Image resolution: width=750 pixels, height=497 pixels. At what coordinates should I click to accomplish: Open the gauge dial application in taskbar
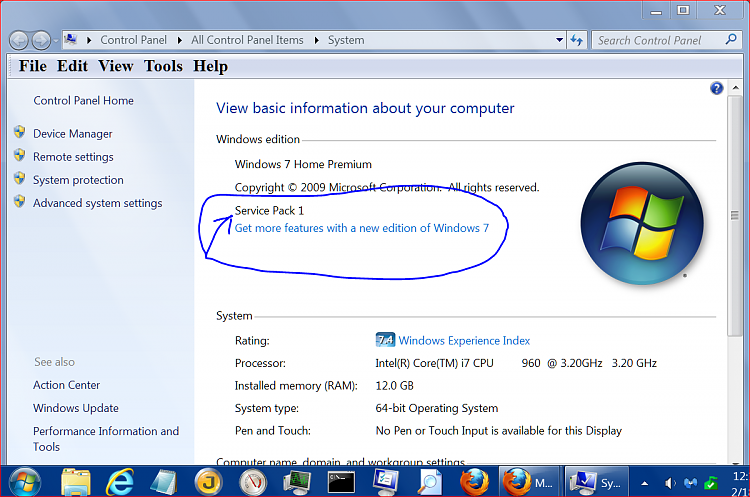[253, 482]
